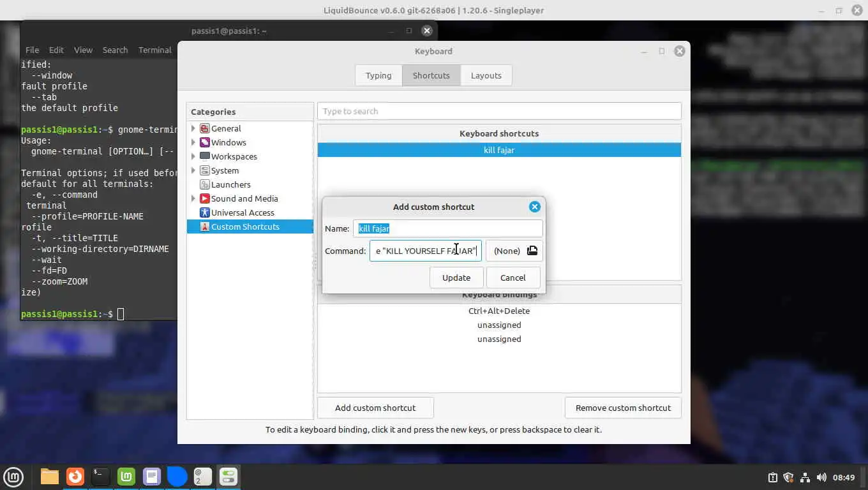Click the General category icon
This screenshot has width=868, height=490.
(x=205, y=128)
